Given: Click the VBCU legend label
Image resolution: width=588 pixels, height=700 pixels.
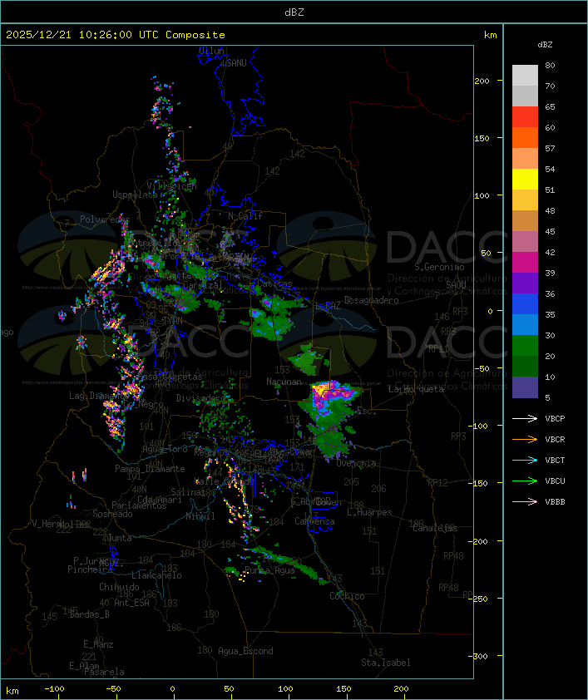Looking at the screenshot, I should click(555, 481).
